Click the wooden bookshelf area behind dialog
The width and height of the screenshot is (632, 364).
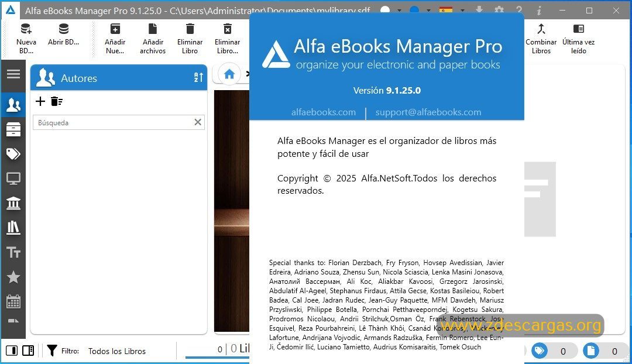(231, 211)
